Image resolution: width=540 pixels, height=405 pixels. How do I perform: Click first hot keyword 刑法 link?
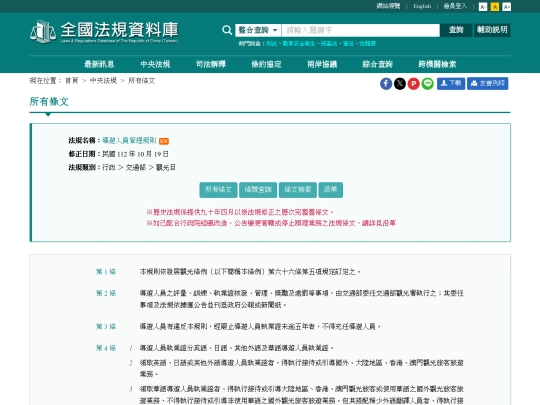point(271,44)
